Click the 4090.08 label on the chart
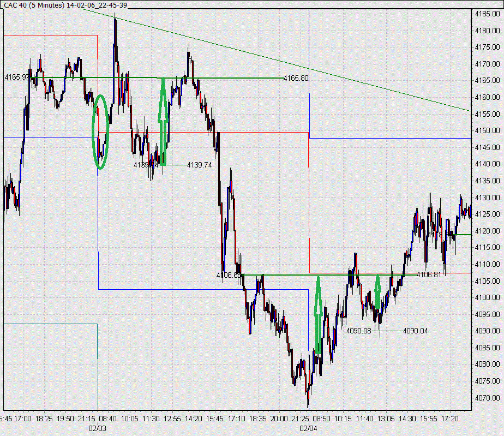Screen dimensions: 504x436 359,331
